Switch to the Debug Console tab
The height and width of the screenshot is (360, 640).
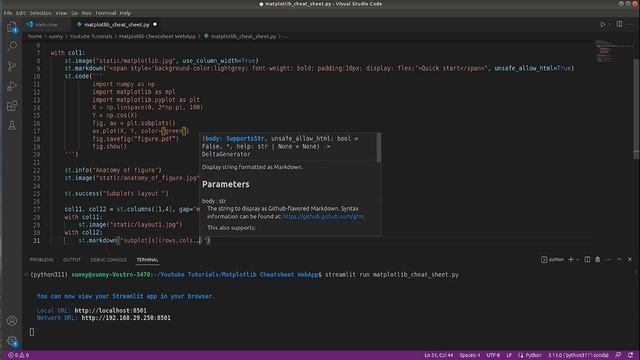point(108,260)
